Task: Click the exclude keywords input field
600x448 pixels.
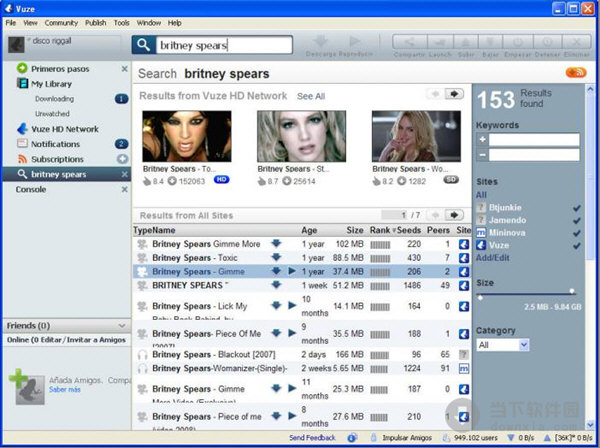Action: (534, 155)
